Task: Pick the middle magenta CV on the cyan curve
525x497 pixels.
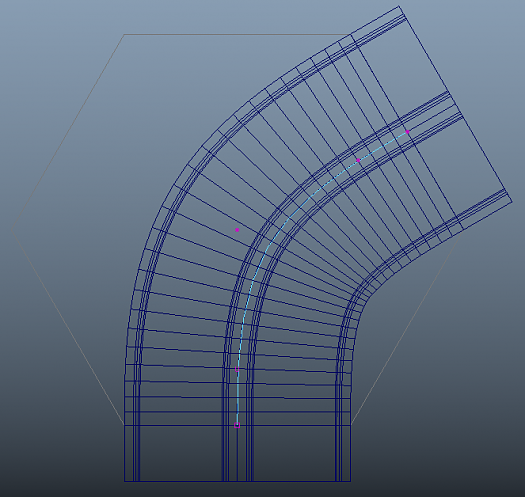Action: coord(358,160)
